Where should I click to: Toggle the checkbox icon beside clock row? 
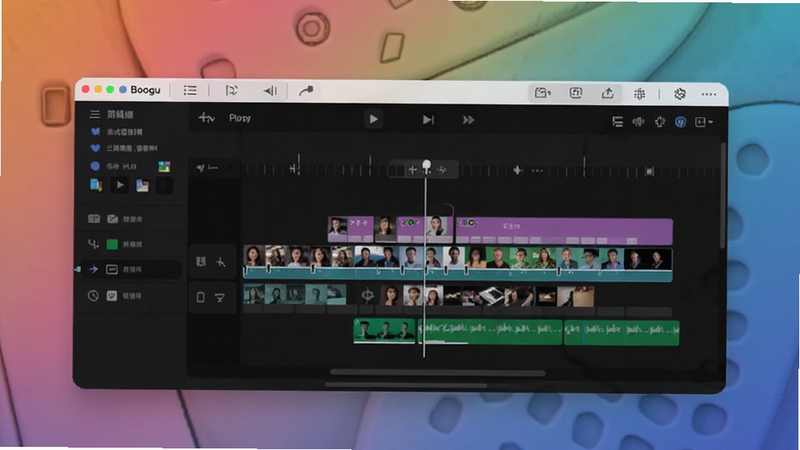point(112,295)
